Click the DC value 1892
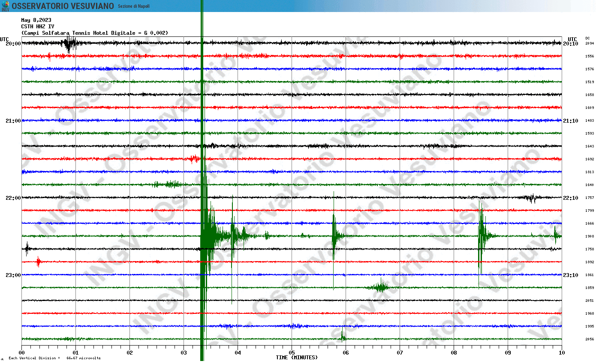Viewport: 596px width, 364px height. click(590, 262)
